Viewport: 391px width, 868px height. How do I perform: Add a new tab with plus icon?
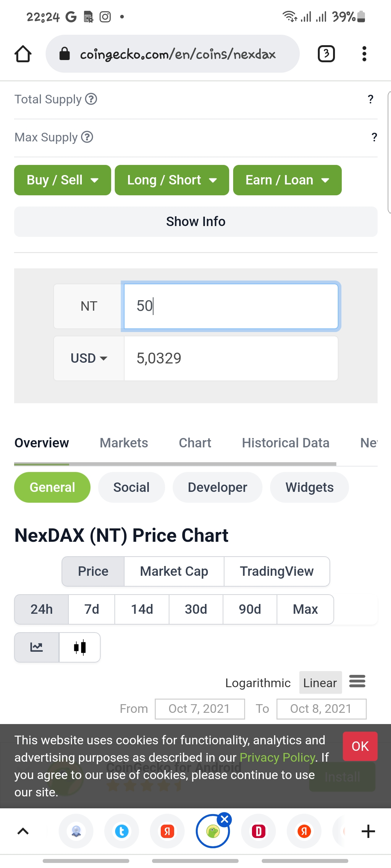pos(368,831)
